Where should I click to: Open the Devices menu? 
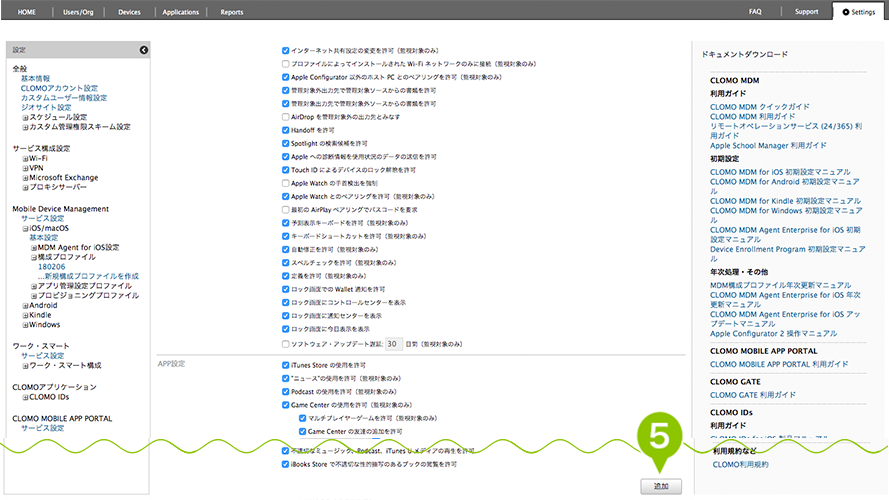pos(129,12)
